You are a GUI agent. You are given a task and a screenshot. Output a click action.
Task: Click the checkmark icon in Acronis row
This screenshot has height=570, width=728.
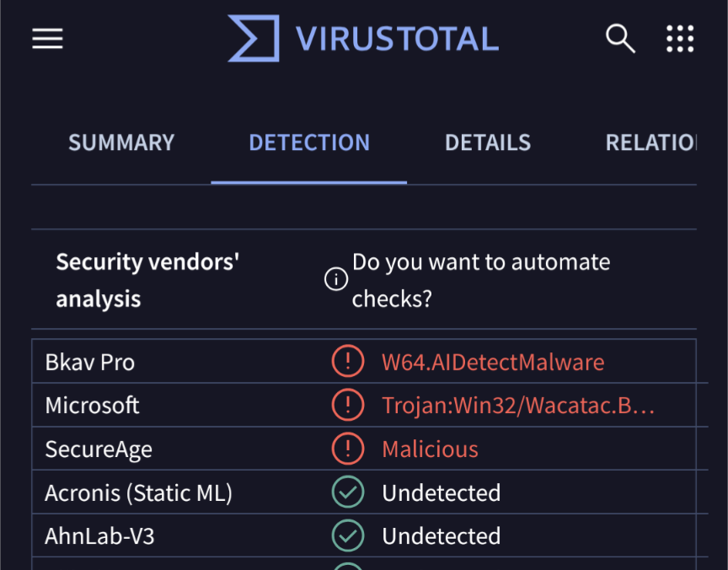click(x=348, y=492)
